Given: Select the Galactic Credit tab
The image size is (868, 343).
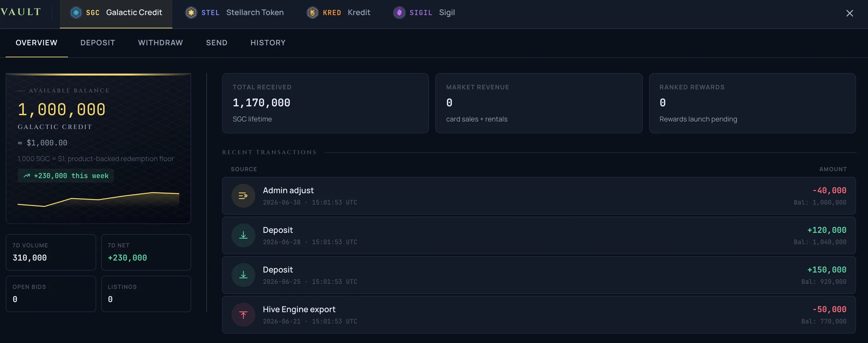Looking at the screenshot, I should pos(116,14).
